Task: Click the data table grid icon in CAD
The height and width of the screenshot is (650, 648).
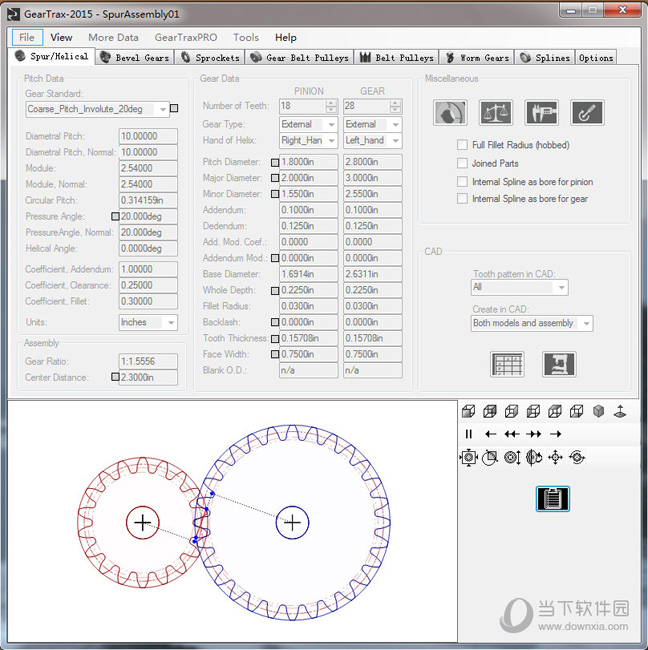Action: tap(507, 364)
